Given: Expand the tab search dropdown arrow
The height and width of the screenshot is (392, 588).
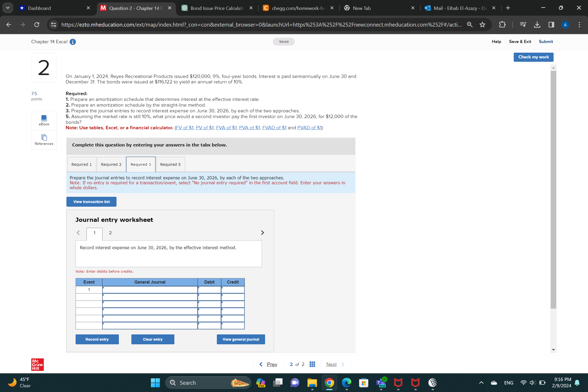Looking at the screenshot, I should coord(8,8).
